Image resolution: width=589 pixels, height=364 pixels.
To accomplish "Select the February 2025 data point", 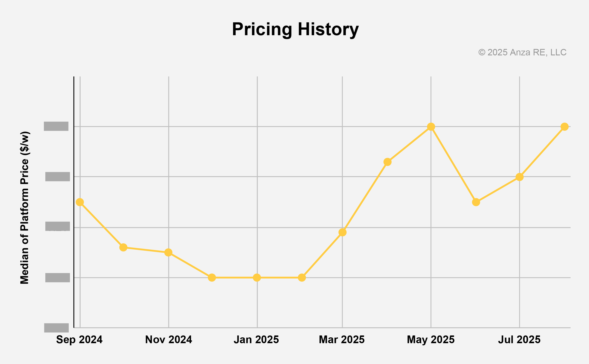I will click(x=302, y=278).
